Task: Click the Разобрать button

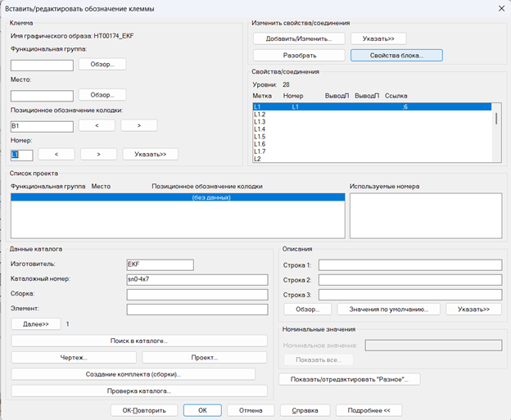Action: pos(299,56)
